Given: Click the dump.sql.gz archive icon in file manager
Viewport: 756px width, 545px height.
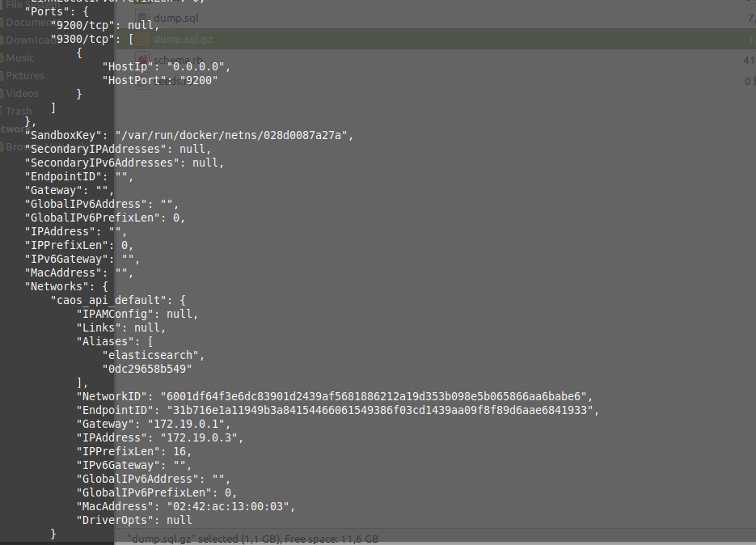Looking at the screenshot, I should (x=141, y=39).
